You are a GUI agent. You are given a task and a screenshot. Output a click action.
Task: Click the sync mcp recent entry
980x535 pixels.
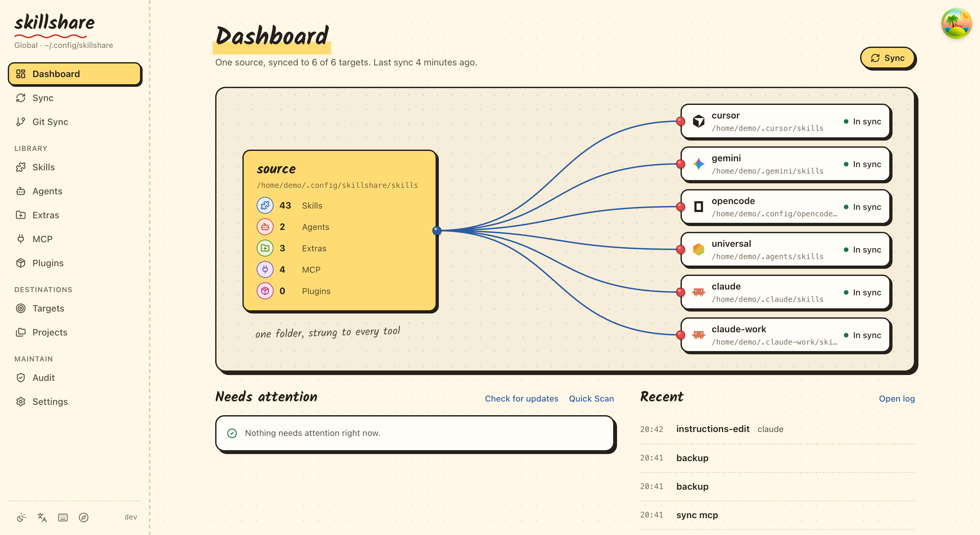777,515
